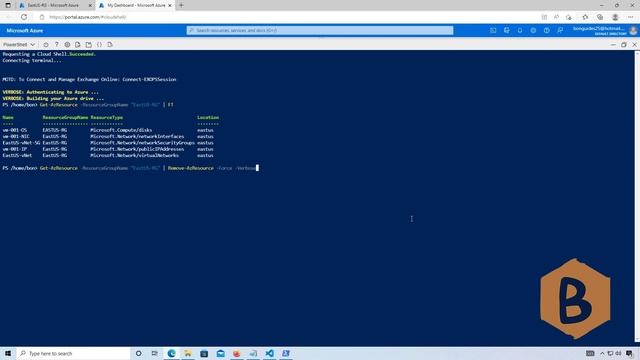Open Directories and subscriptions filter icon

(507, 31)
